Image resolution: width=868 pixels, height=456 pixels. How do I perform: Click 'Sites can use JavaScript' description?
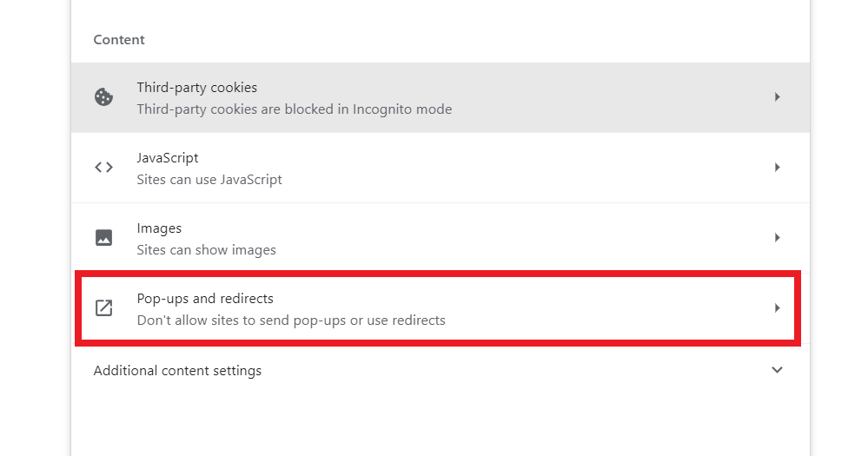point(209,180)
